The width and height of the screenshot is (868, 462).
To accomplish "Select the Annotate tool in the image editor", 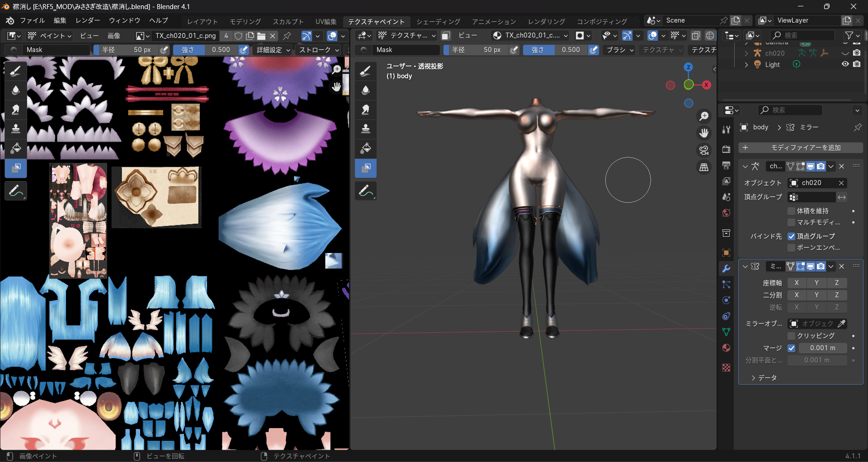I will coord(16,191).
